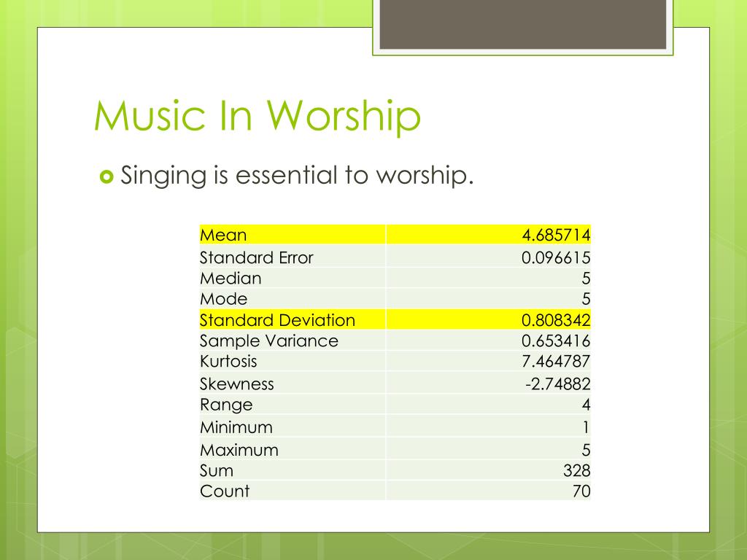Select the Minimum value 1
Viewport: 747px width, 560px height.
pos(587,427)
